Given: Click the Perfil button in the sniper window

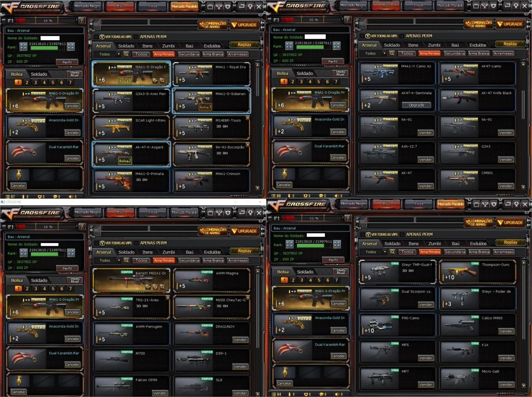Looking at the screenshot, I should [67, 268].
